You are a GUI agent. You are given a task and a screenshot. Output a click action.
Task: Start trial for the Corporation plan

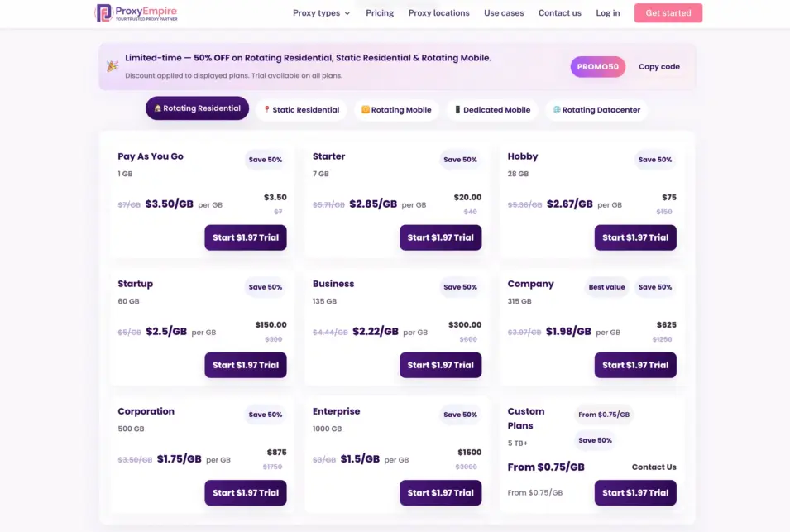point(246,493)
